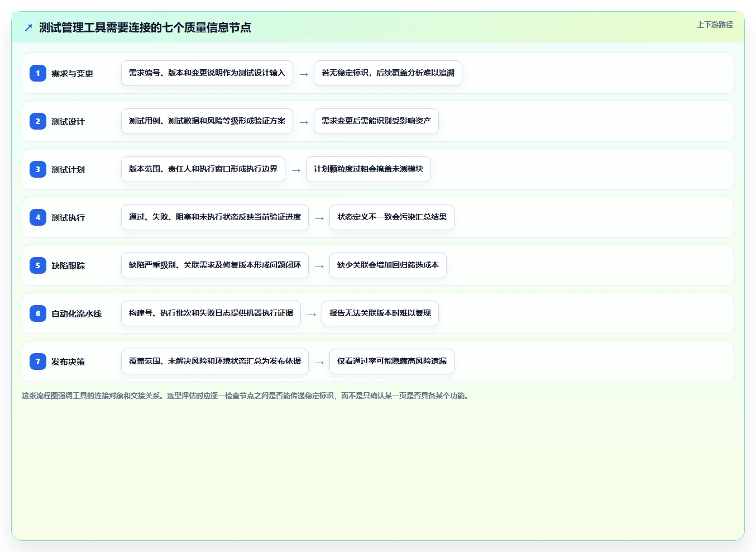The image size is (756, 552).
Task: Click the number 6 badge for 自动化流水线
Action: tap(38, 313)
